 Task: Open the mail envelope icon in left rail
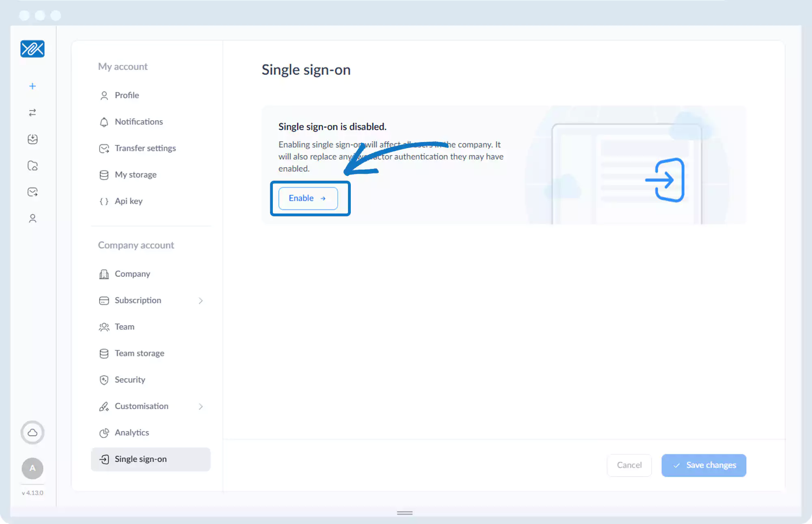(x=32, y=192)
